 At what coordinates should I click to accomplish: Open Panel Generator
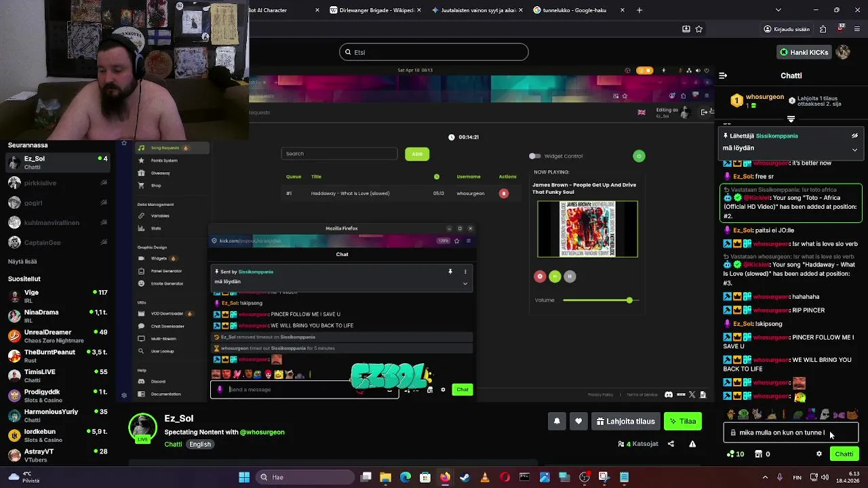coord(166,270)
